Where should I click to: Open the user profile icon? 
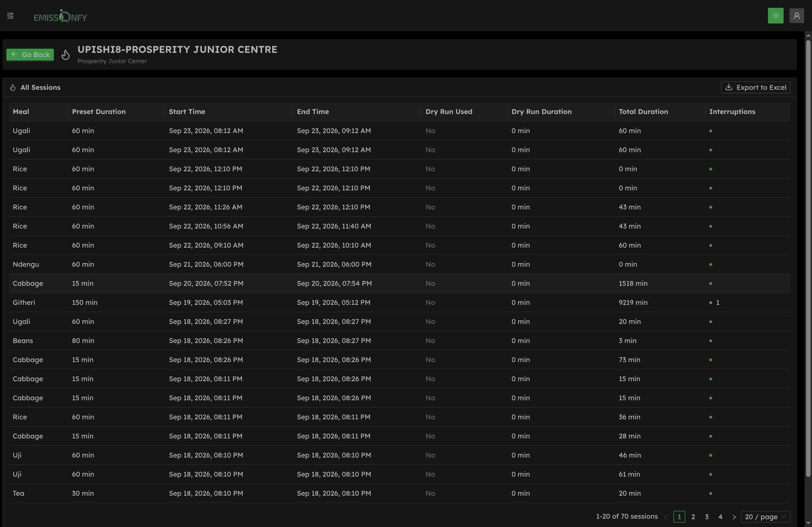[797, 16]
